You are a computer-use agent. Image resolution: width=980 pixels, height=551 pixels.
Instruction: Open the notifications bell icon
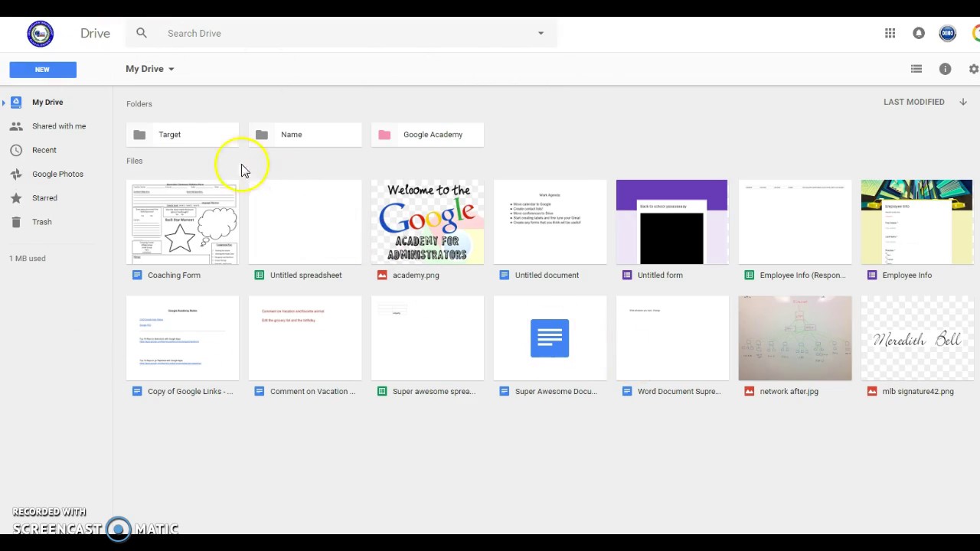pyautogui.click(x=919, y=33)
